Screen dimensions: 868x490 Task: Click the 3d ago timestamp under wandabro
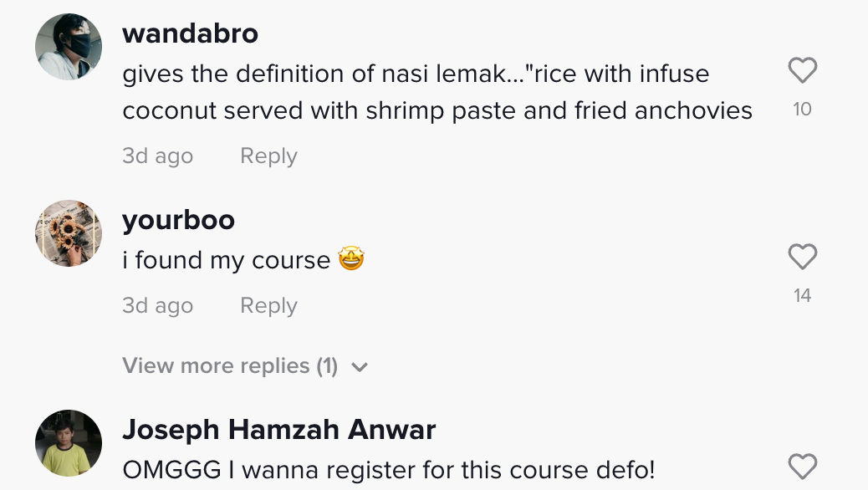157,156
